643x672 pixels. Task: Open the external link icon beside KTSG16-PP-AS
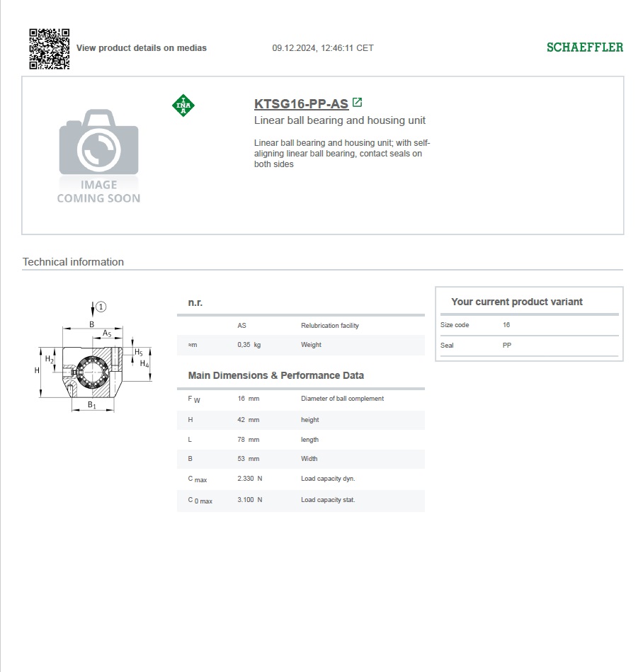357,103
